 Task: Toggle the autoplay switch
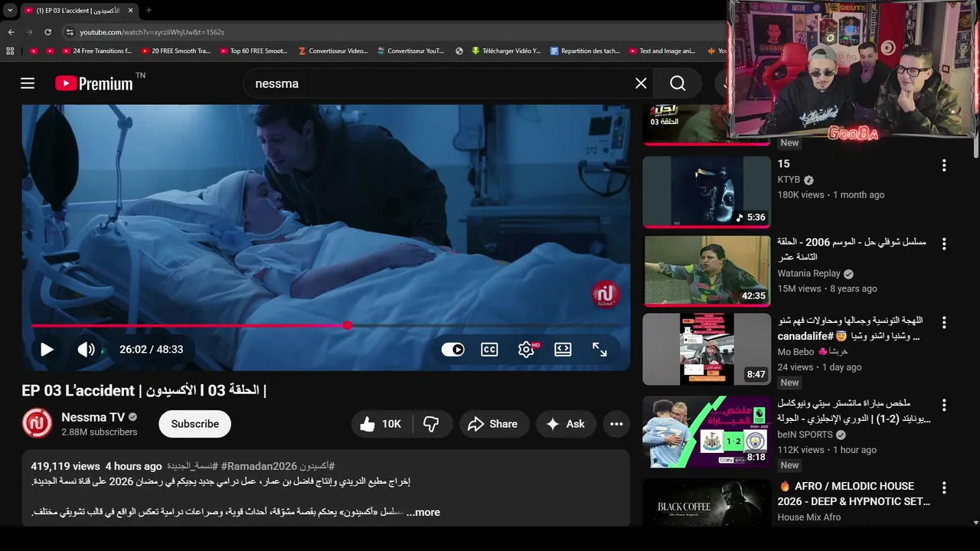[x=452, y=349]
